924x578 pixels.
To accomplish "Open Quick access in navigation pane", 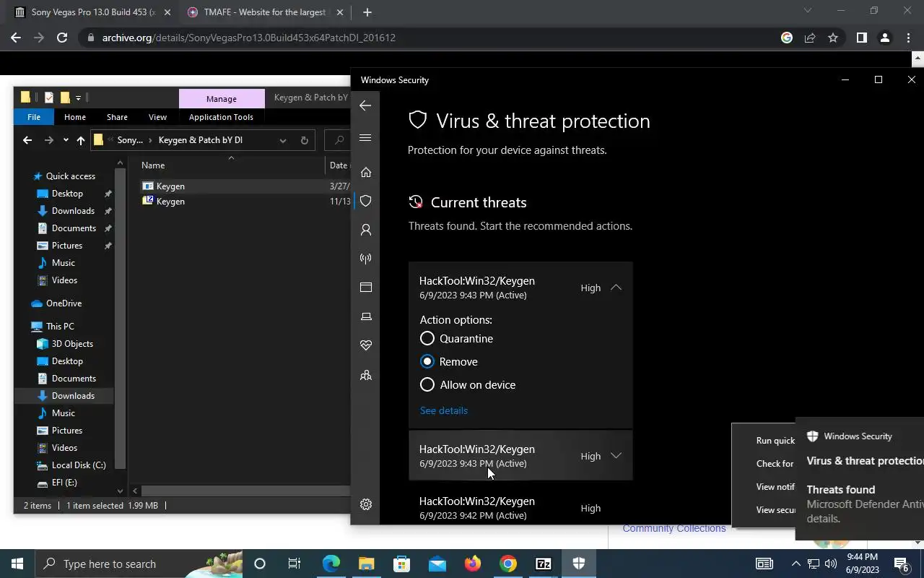I will tap(70, 176).
